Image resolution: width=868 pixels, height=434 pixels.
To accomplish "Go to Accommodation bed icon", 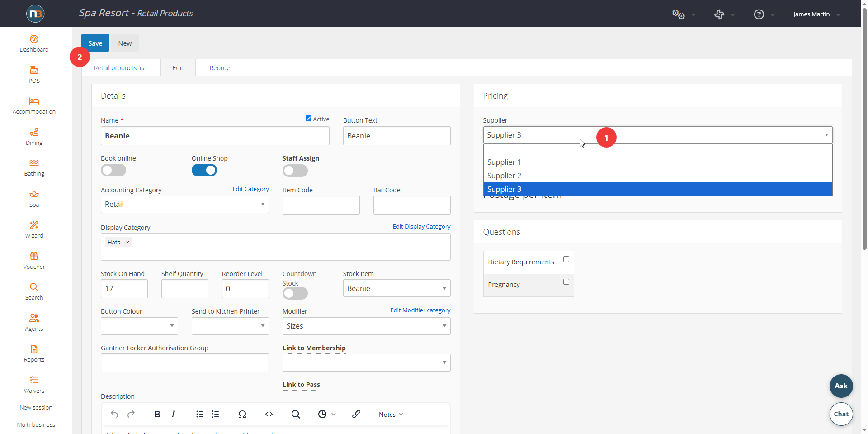I will pyautogui.click(x=34, y=101).
